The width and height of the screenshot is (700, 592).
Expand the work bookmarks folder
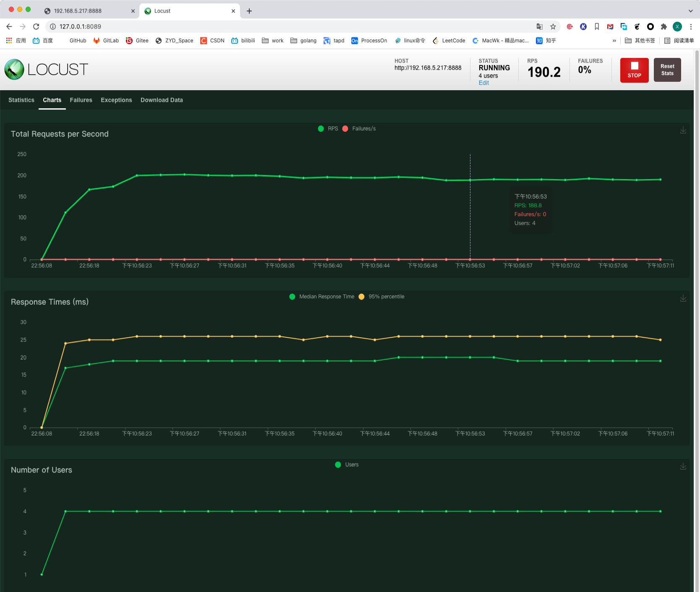click(x=273, y=41)
